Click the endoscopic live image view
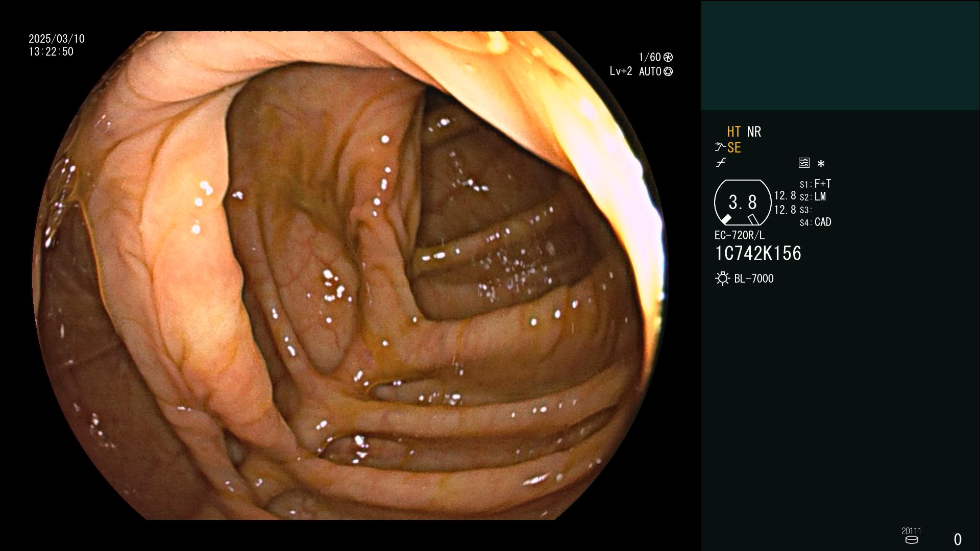980x551 pixels. [350, 275]
